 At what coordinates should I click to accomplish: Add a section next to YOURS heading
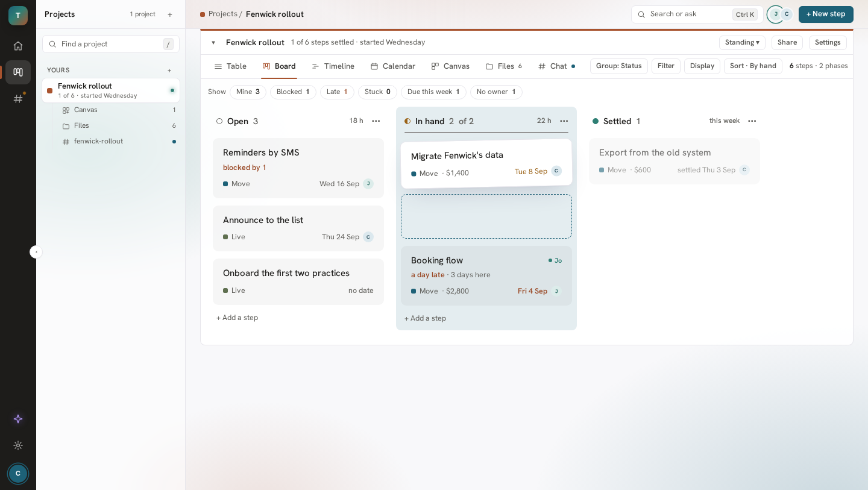(169, 71)
